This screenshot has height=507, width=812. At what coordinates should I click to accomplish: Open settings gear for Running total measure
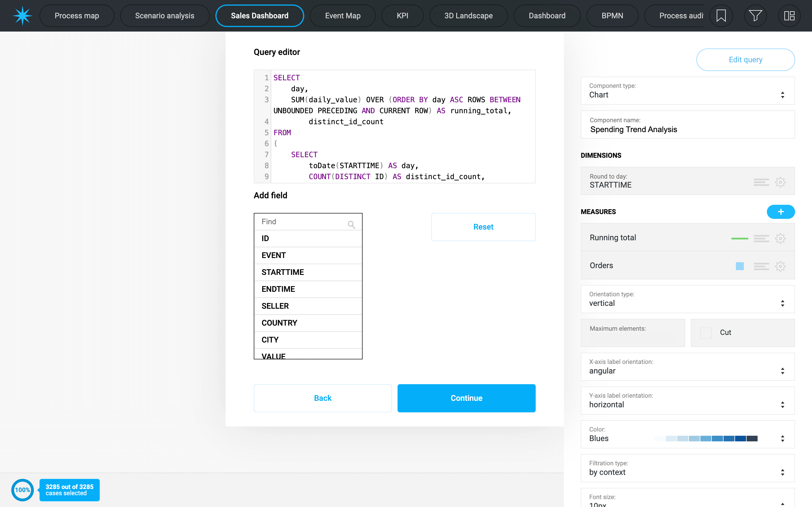[780, 238]
